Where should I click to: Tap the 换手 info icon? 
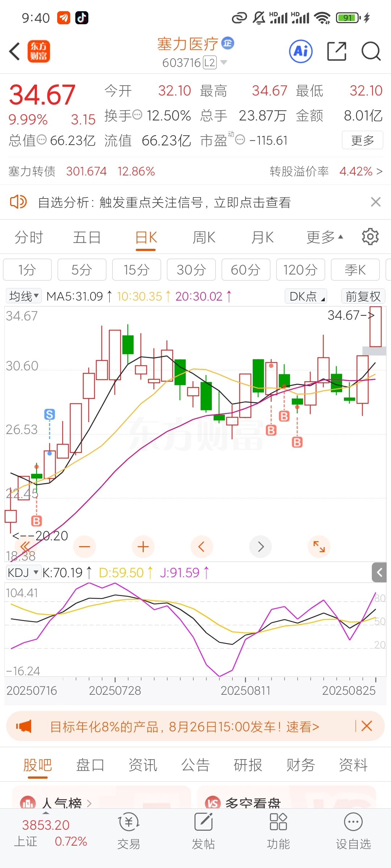coord(137,115)
